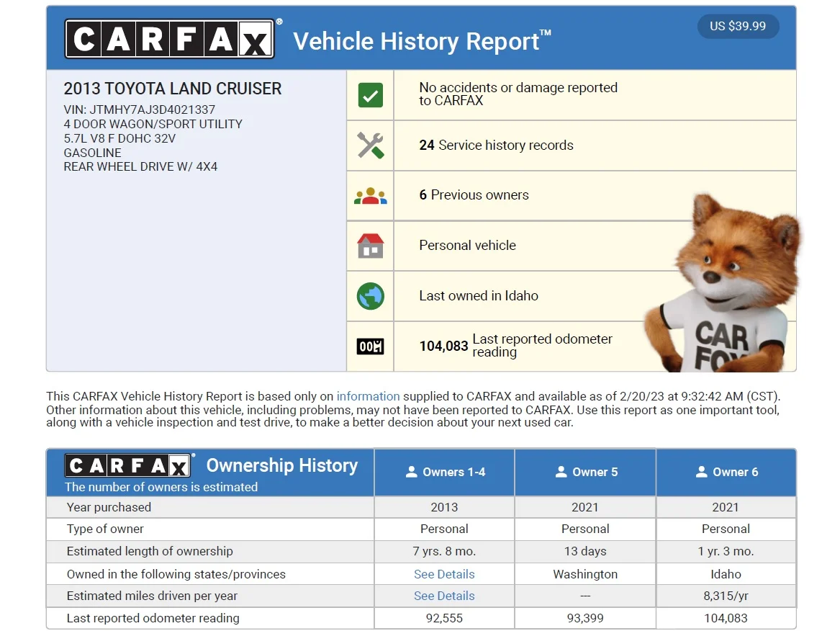Click '4 DOOR WAGON/SPORT UTILITY' text
The image size is (840, 631).
pyautogui.click(x=153, y=124)
